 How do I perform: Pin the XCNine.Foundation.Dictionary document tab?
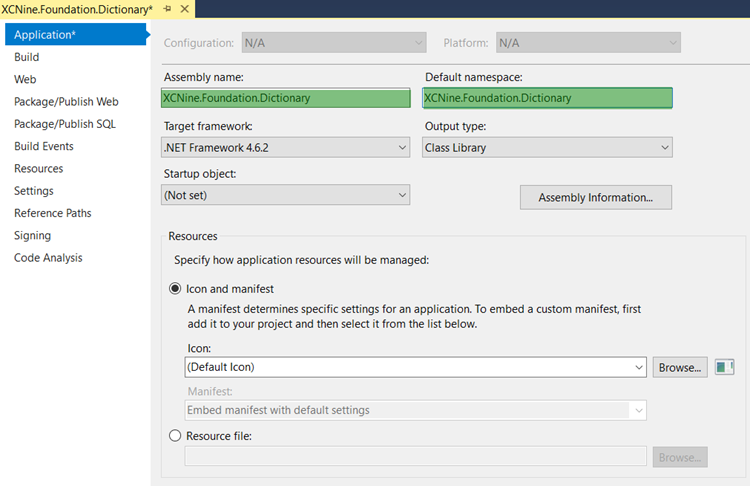[x=167, y=9]
